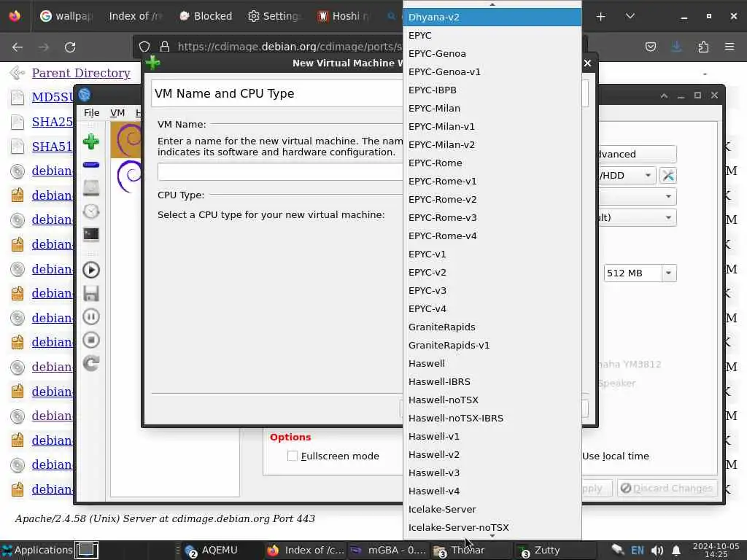Click the reset arrow icon in AQEMU sidebar
Screen dimensions: 747x560
[91, 363]
